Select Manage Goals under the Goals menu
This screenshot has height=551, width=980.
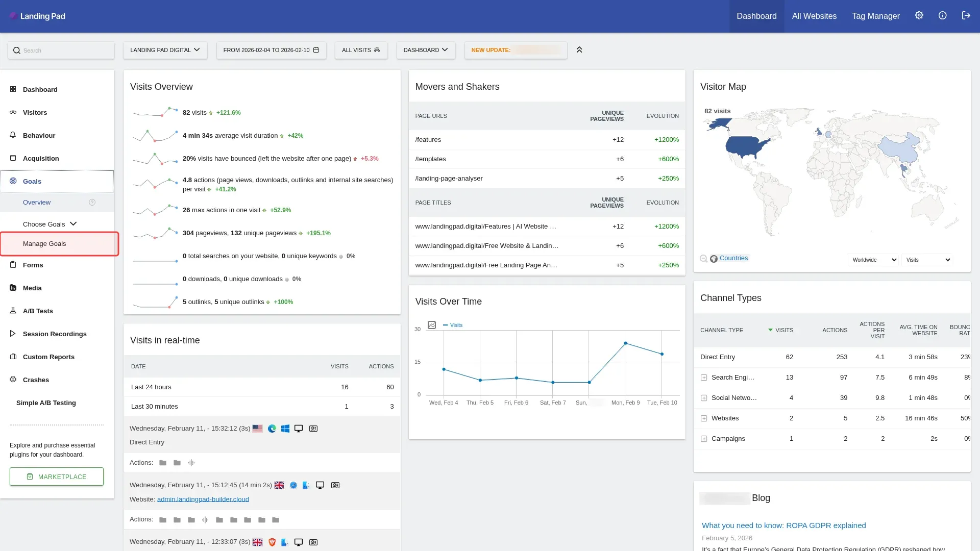click(44, 244)
